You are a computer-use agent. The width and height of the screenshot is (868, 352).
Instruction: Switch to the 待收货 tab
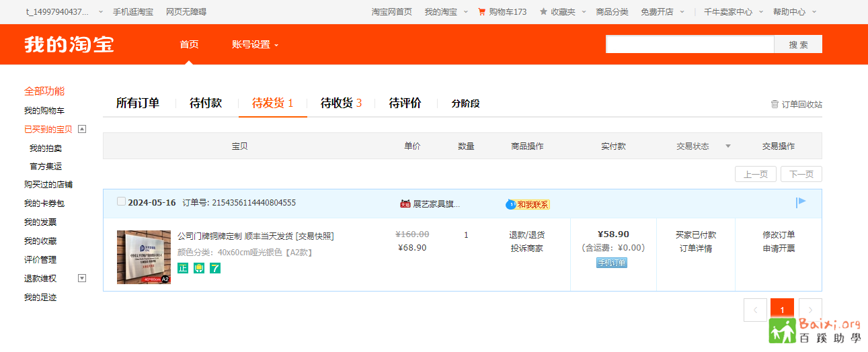[341, 103]
